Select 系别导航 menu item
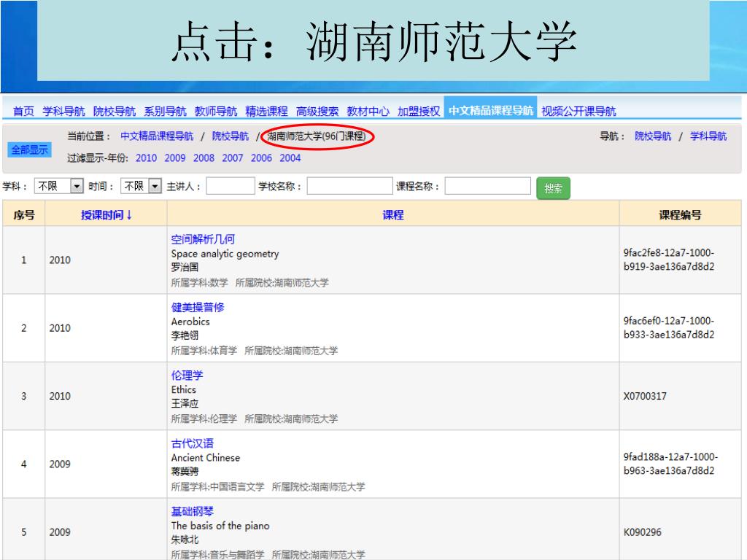Image resolution: width=747 pixels, height=560 pixels. tap(165, 111)
